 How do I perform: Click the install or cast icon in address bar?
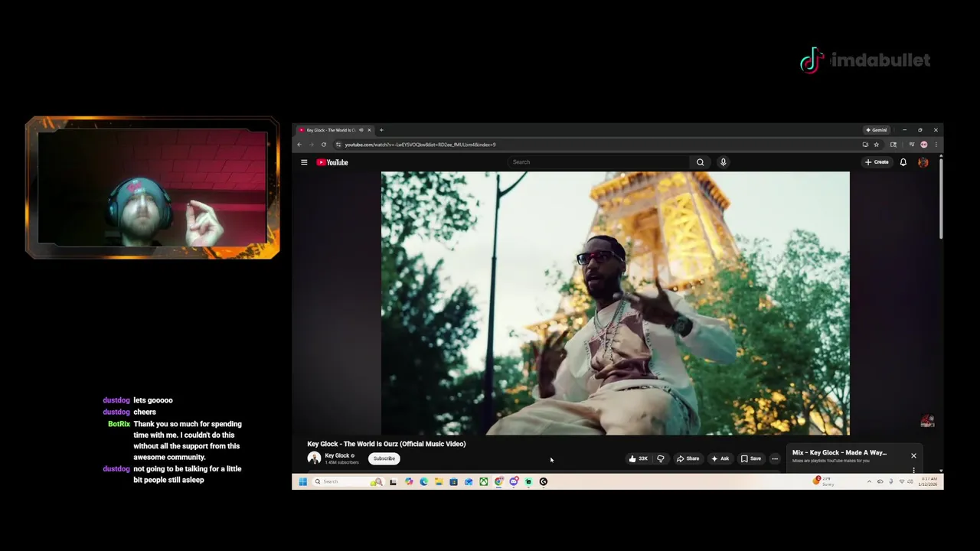click(x=865, y=145)
